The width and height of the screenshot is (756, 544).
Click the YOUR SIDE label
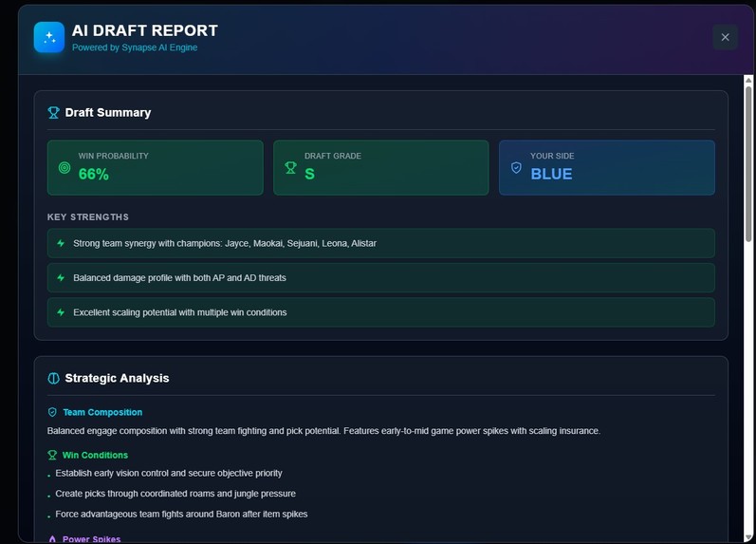pyautogui.click(x=552, y=156)
